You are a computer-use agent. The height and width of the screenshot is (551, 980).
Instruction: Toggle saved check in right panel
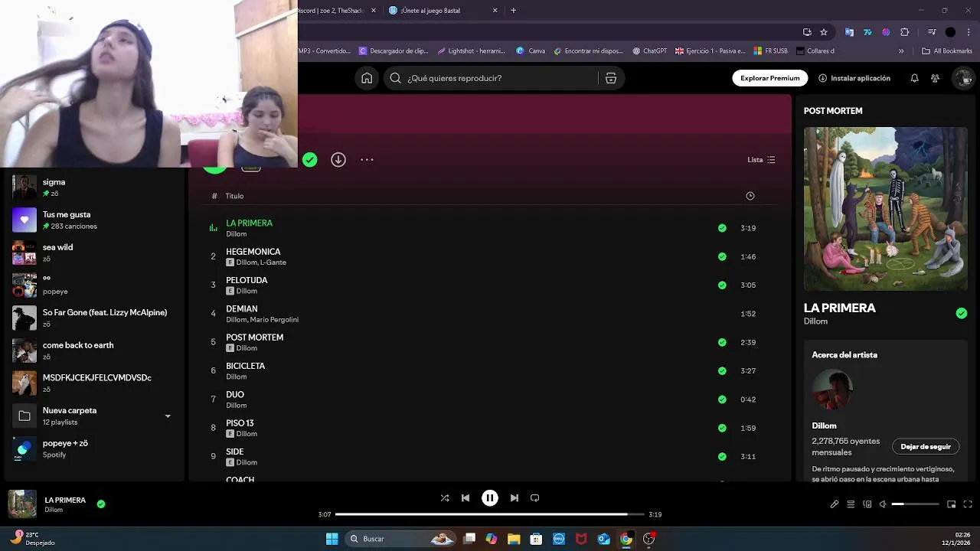(x=962, y=313)
